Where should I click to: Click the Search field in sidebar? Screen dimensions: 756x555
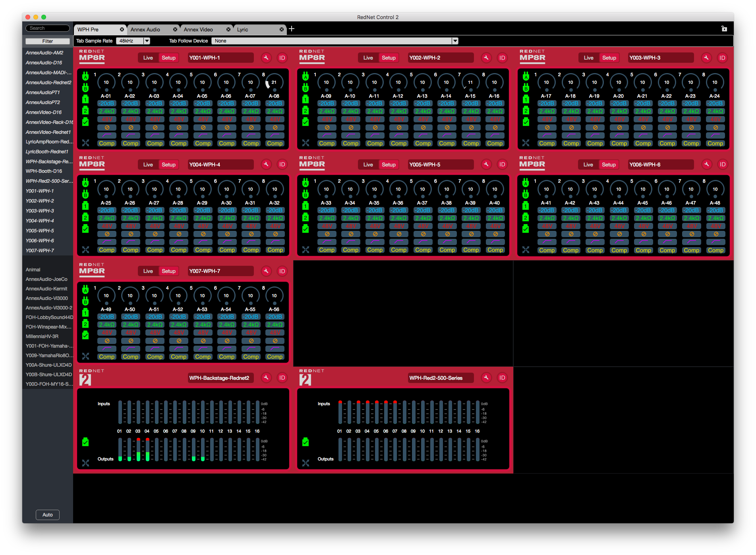pyautogui.click(x=48, y=28)
